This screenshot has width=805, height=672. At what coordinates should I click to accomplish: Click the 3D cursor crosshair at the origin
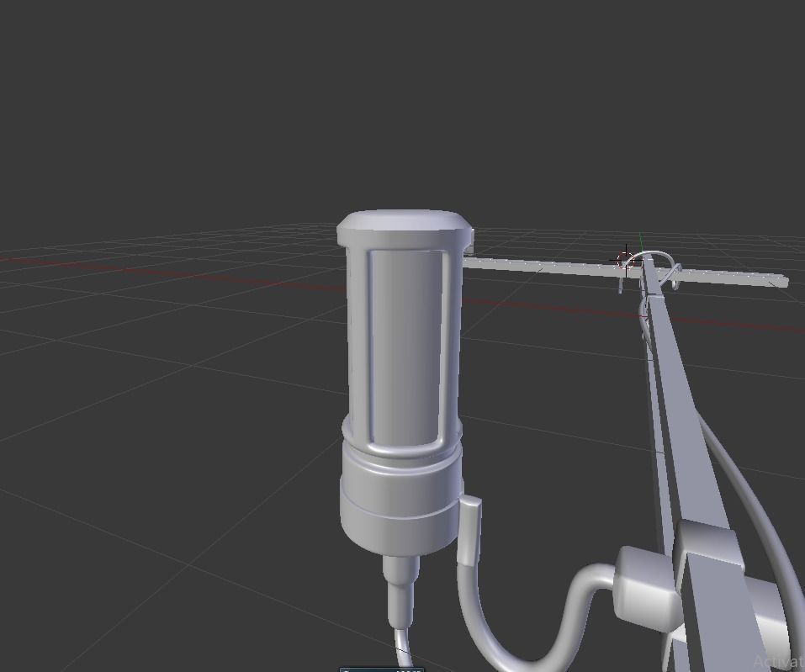pyautogui.click(x=625, y=260)
